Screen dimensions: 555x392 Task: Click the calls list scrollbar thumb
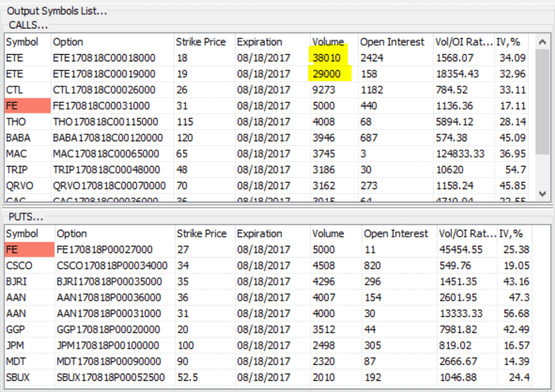[x=542, y=101]
